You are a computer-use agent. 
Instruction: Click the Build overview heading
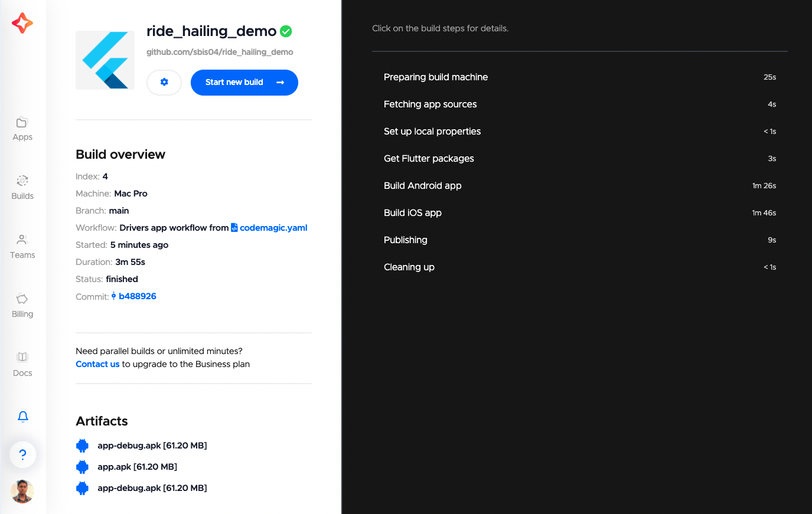(x=120, y=155)
